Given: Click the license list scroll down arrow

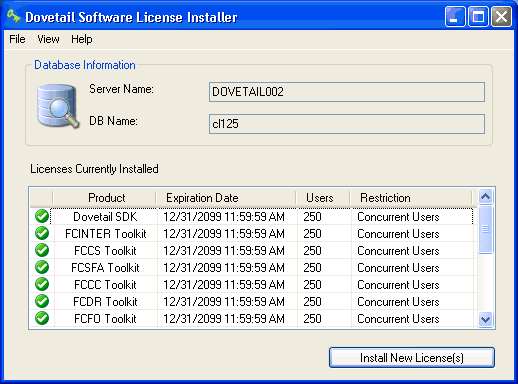Looking at the screenshot, I should tap(485, 320).
